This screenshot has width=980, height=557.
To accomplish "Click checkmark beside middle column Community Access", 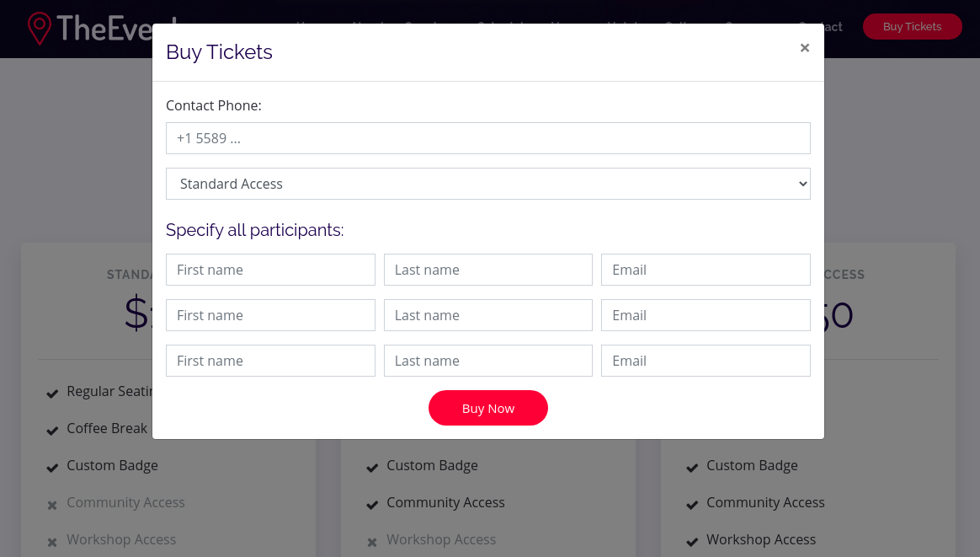I will 372,504.
